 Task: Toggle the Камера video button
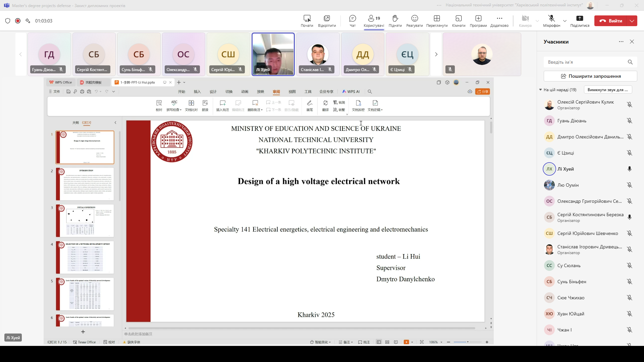[525, 18]
